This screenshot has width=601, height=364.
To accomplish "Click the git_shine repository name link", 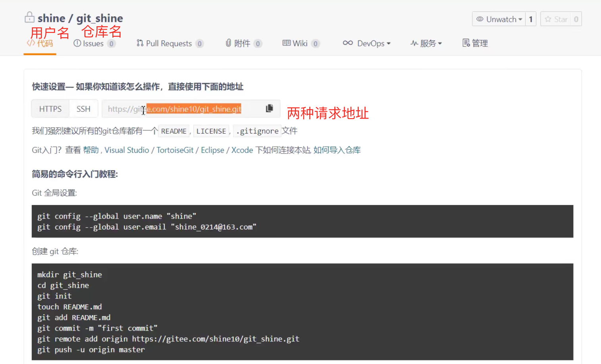I will pyautogui.click(x=100, y=18).
